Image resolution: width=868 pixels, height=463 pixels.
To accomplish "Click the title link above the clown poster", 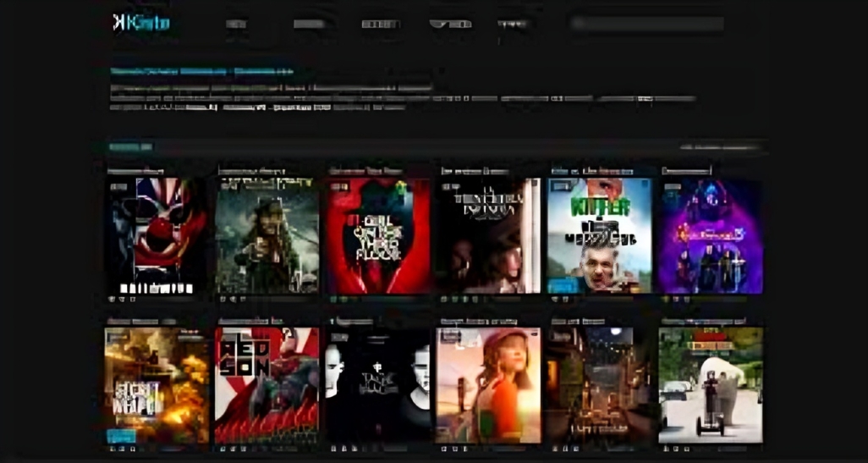I will tap(135, 171).
